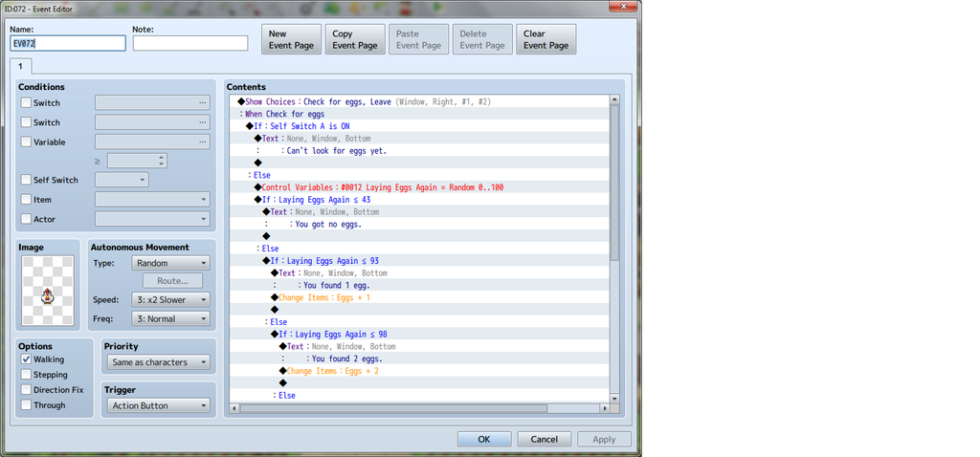Click the ellipsis button for first Switch

[202, 102]
